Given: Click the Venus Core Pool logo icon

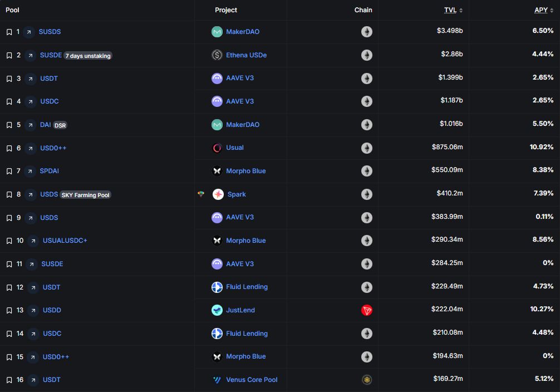Looking at the screenshot, I should point(217,380).
